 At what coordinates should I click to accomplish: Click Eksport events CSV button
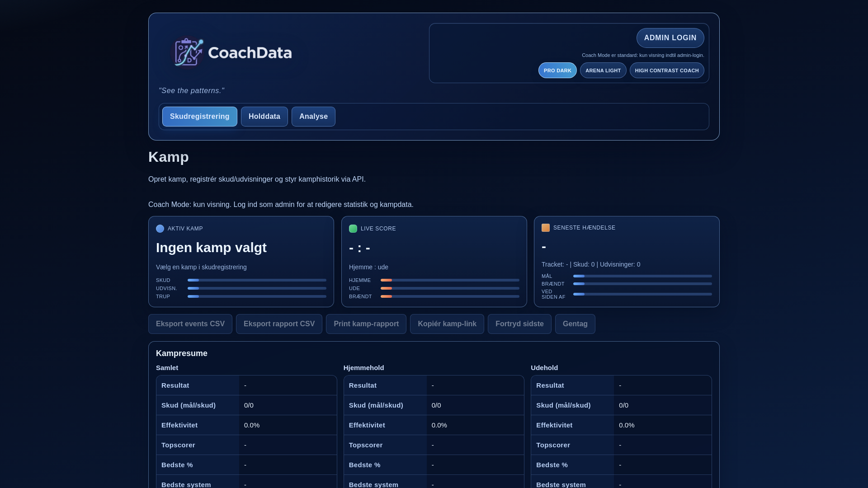click(x=190, y=324)
